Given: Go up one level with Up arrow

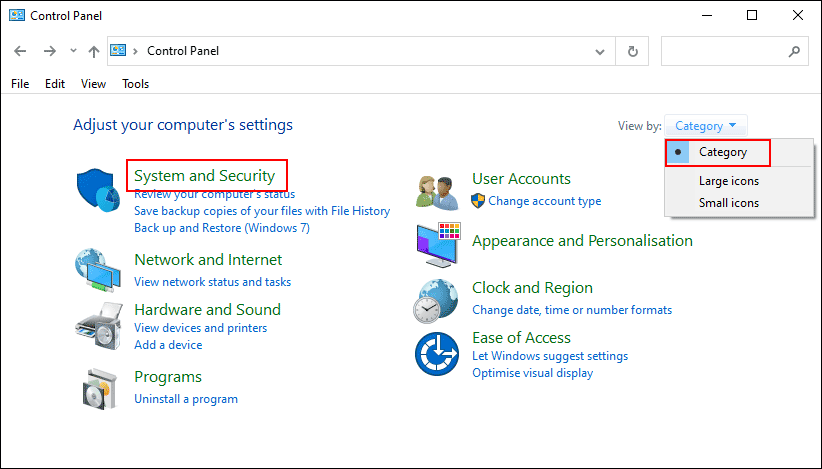Looking at the screenshot, I should [94, 51].
